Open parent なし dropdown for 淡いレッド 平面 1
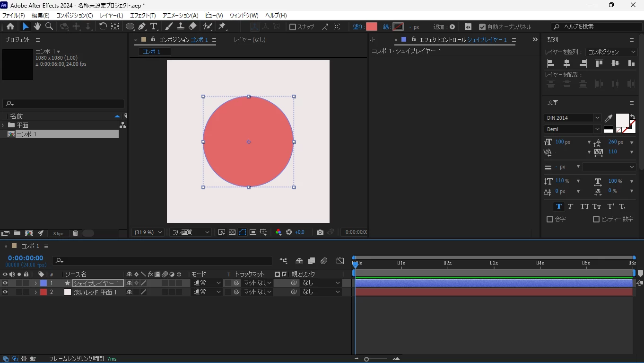The height and width of the screenshot is (363, 644). point(321,292)
